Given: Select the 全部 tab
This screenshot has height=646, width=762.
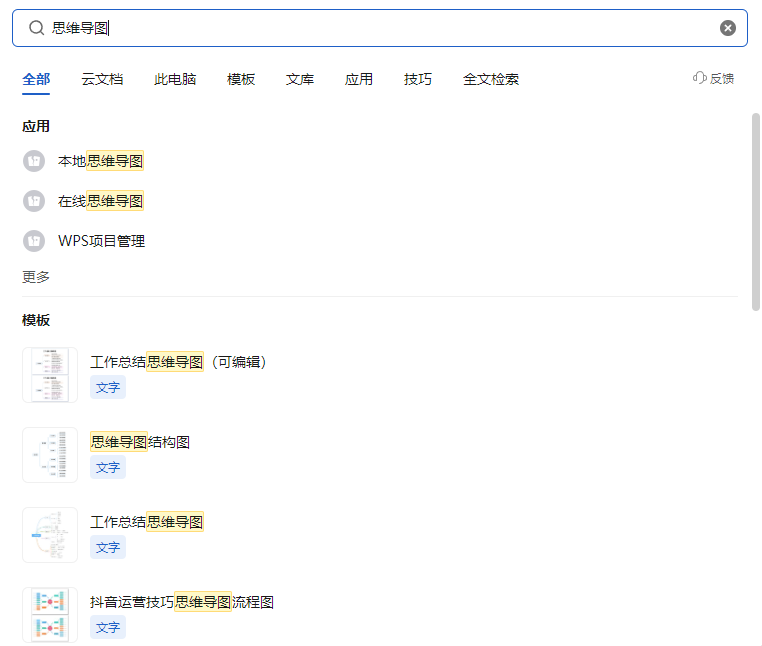Looking at the screenshot, I should click(36, 79).
